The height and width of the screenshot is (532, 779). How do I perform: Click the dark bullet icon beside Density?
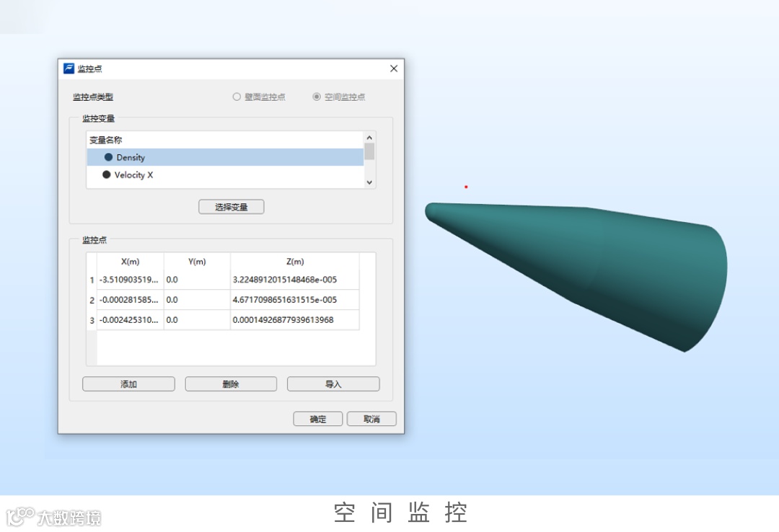pyautogui.click(x=108, y=157)
